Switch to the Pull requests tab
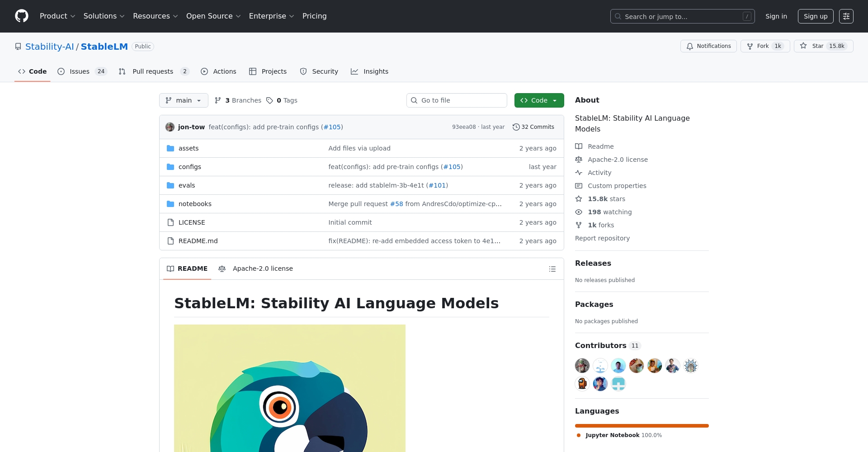 pyautogui.click(x=154, y=71)
